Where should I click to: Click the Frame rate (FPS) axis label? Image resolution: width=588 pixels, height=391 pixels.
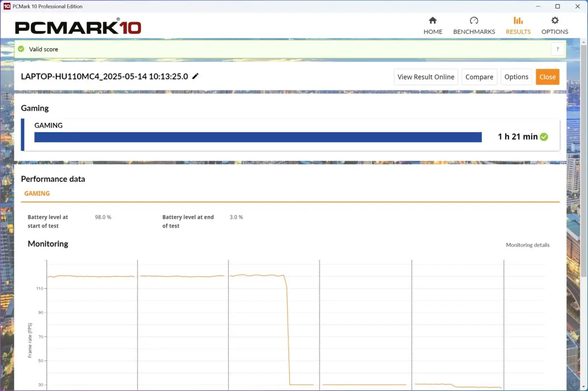30,340
